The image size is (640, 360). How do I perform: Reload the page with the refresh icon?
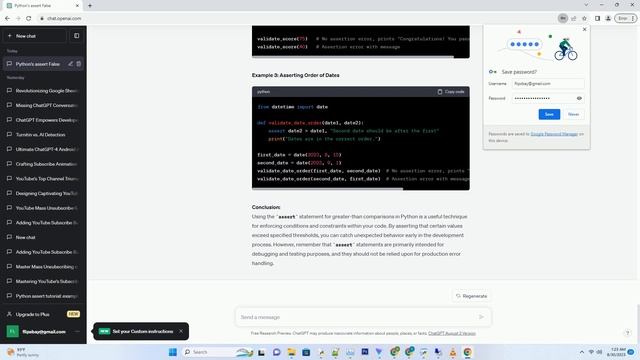coord(29,18)
